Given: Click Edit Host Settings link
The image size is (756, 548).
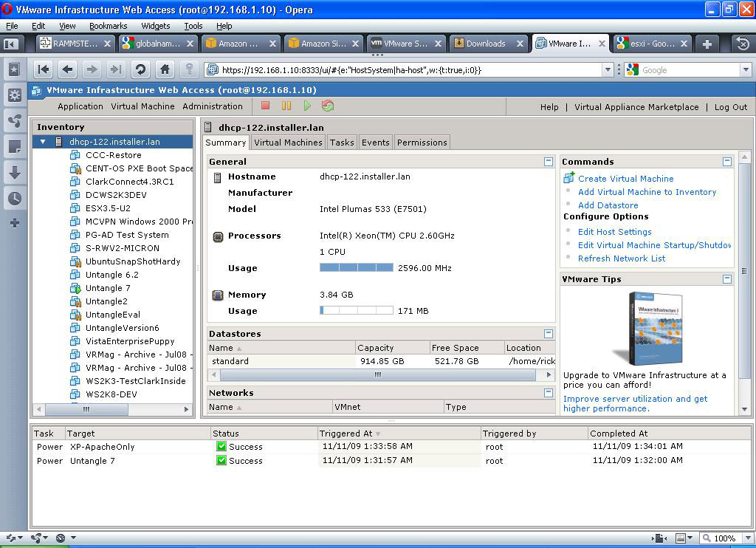Looking at the screenshot, I should (615, 232).
